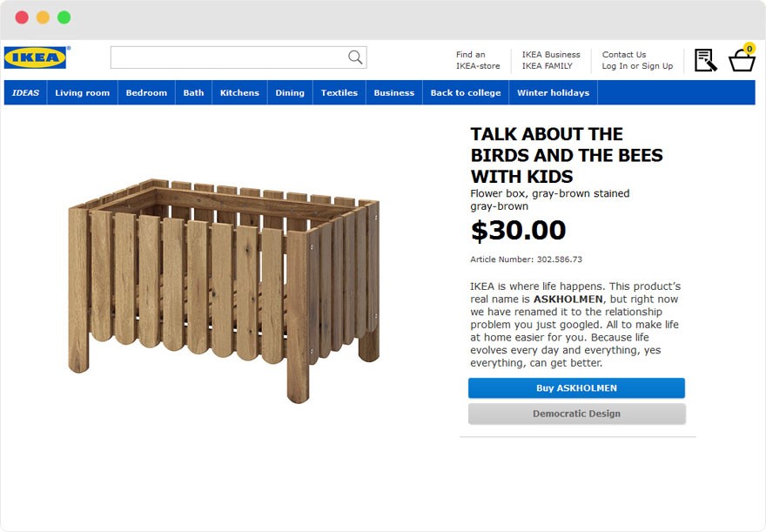Go to Living room section
766x532 pixels.
tap(82, 93)
